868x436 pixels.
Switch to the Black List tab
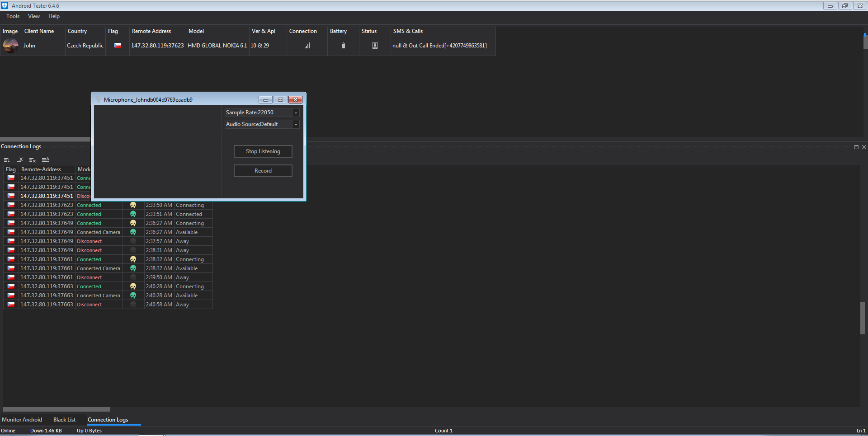coord(65,420)
